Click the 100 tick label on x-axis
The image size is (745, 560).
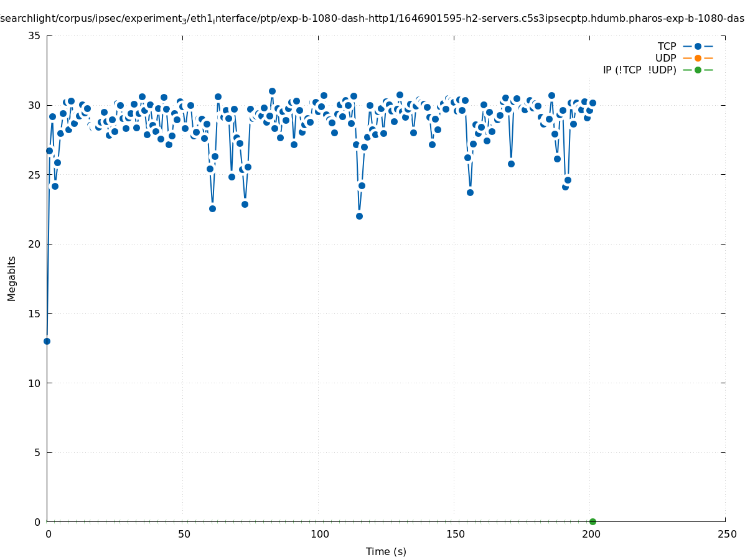tap(319, 534)
